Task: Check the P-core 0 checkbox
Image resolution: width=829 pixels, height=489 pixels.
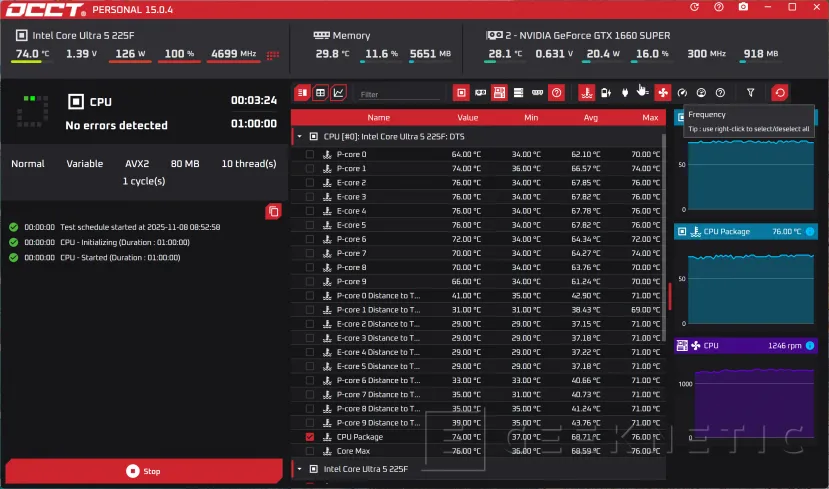Action: click(309, 155)
